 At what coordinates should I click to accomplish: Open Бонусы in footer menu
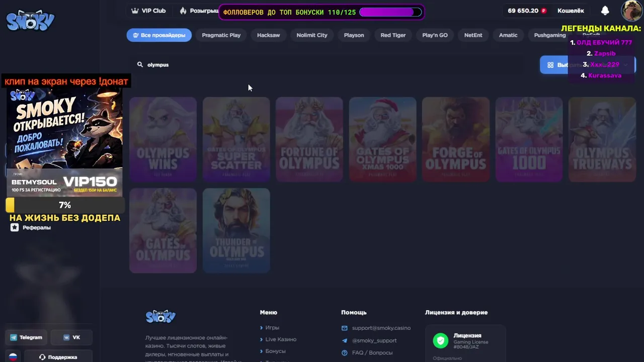click(x=275, y=351)
